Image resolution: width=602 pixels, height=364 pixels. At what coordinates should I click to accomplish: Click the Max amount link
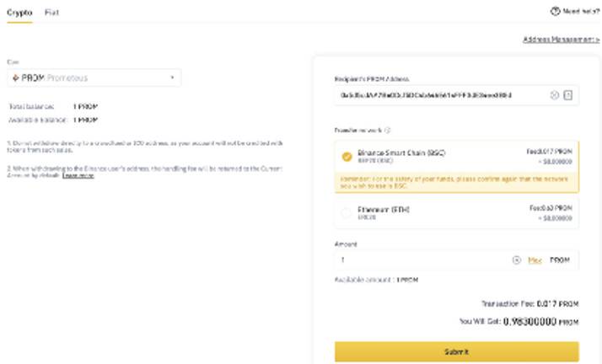pyautogui.click(x=535, y=260)
